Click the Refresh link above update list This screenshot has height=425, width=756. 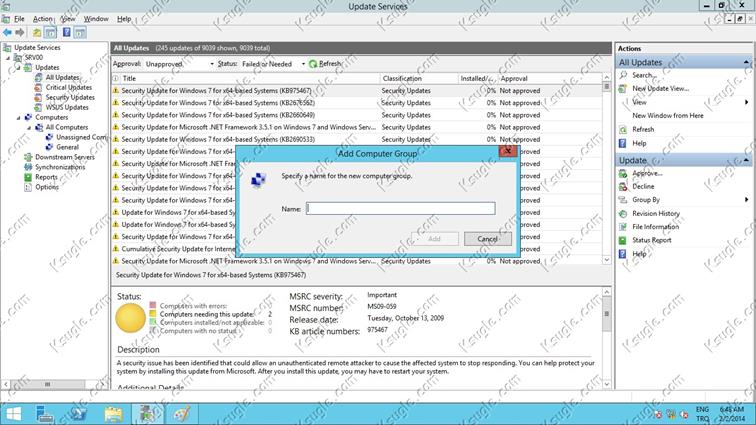(x=330, y=64)
